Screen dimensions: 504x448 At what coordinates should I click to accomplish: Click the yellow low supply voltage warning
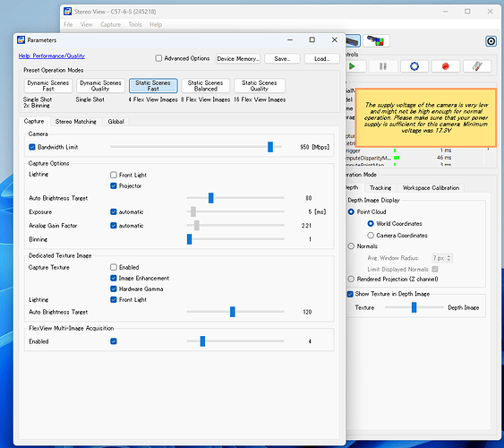[426, 117]
